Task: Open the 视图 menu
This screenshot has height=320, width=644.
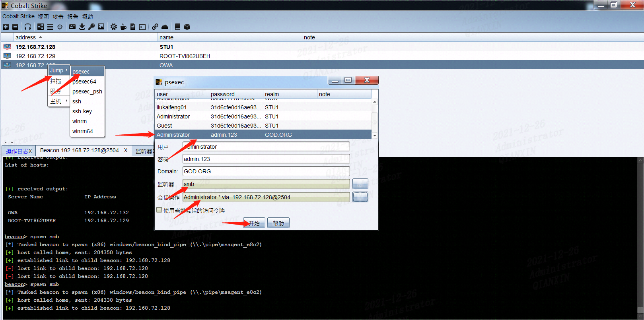Action: (43, 16)
